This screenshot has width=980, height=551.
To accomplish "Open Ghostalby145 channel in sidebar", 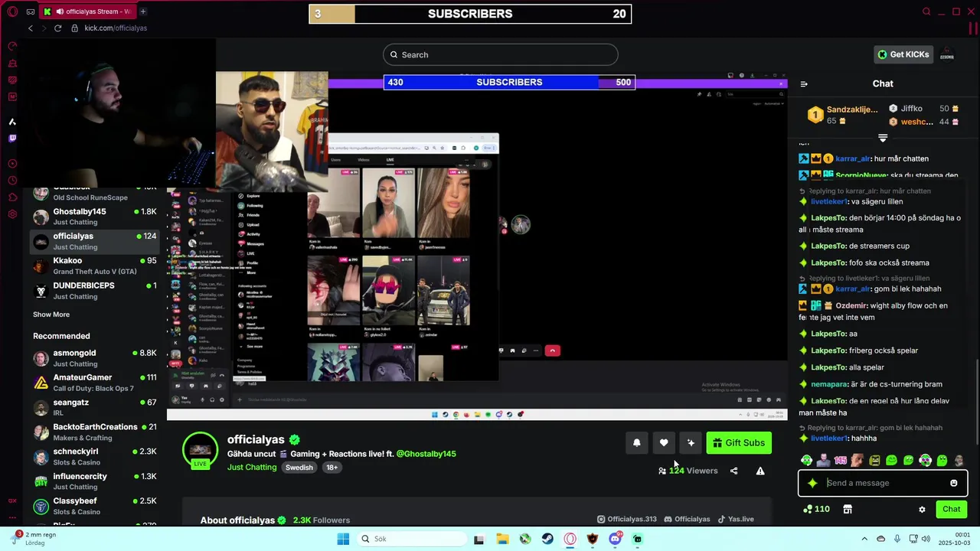I will click(x=94, y=217).
